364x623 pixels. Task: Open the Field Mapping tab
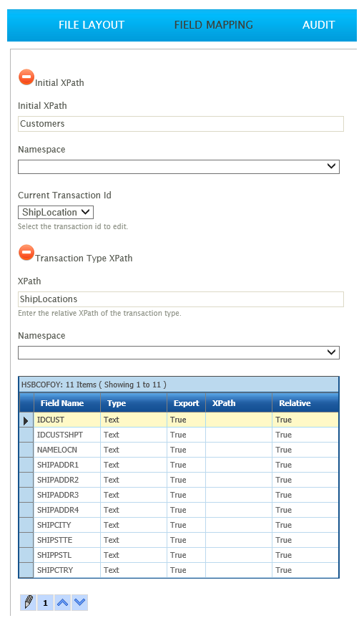click(x=214, y=25)
